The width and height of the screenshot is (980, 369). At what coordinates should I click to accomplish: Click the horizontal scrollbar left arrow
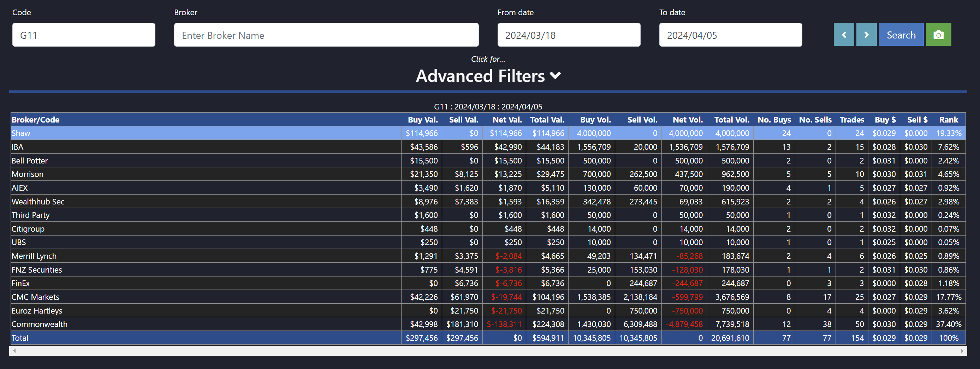point(14,351)
